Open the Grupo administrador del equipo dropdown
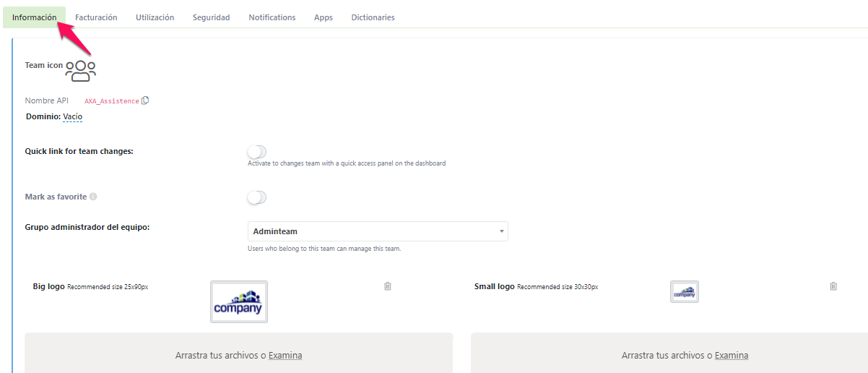 pyautogui.click(x=377, y=231)
